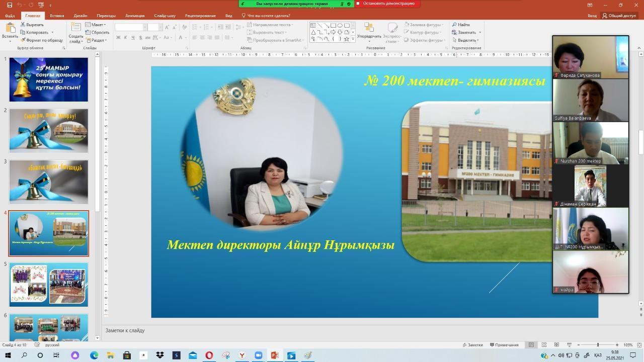Switch to Slide Sorter view icon
This screenshot has height=362, width=644.
click(x=544, y=345)
